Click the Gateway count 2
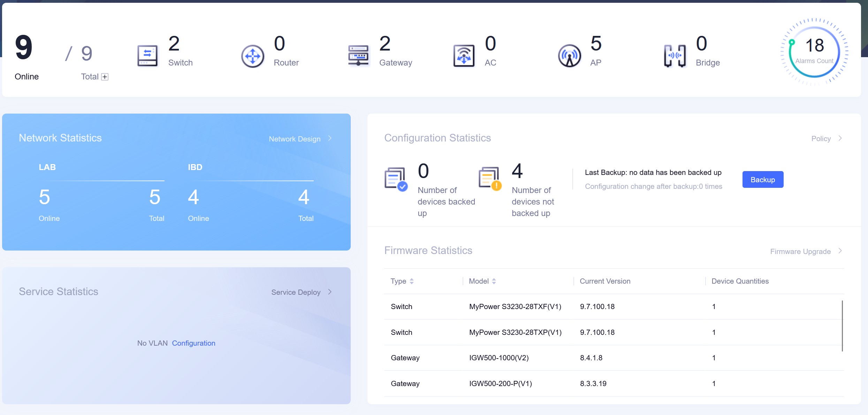Screen dimensions: 868x415 (385, 44)
